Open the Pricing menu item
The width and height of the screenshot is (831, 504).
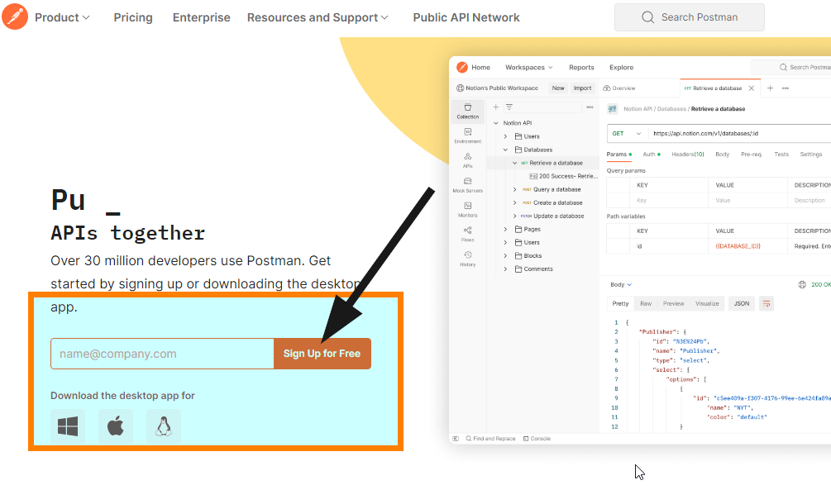pos(133,17)
